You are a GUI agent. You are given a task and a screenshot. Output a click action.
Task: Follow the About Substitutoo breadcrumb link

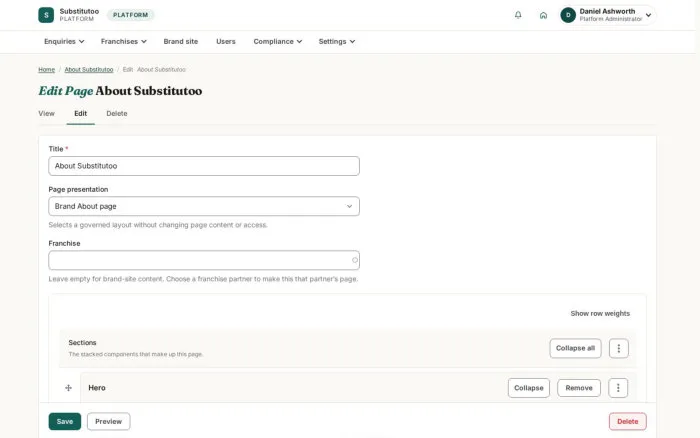coord(89,70)
